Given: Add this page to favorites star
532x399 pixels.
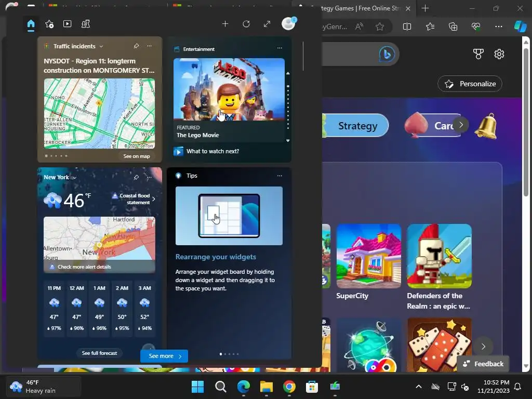Looking at the screenshot, I should tap(380, 26).
